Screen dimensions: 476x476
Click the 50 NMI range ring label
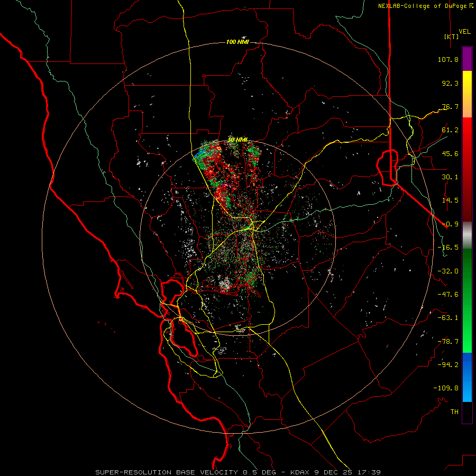[x=237, y=140]
